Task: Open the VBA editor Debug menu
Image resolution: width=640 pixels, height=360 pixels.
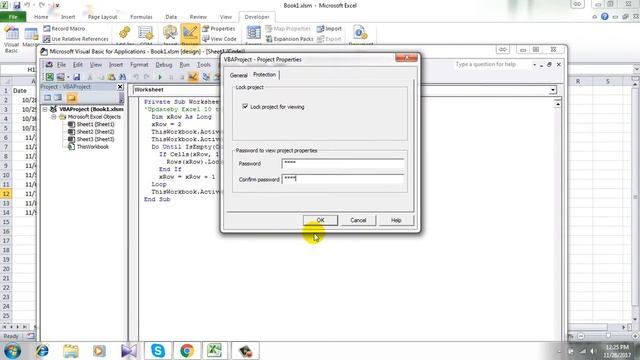Action: point(164,64)
